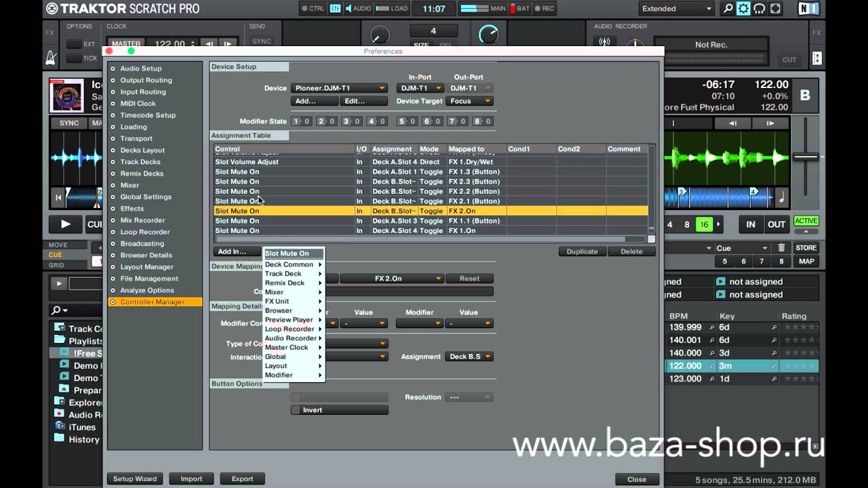Image resolution: width=868 pixels, height=488 pixels.
Task: Select the Explorer node icon in browser tree
Action: [60, 402]
